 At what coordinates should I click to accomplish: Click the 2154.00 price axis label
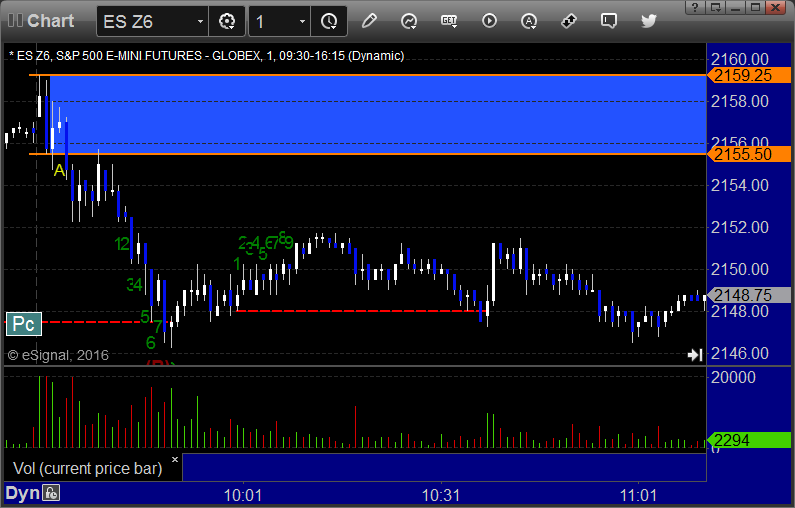740,186
